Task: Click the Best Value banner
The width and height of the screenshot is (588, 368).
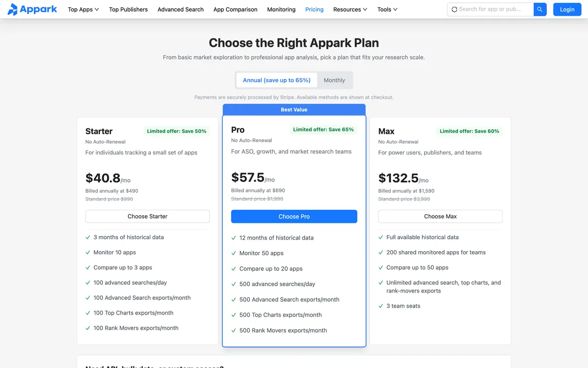Action: coord(294,109)
